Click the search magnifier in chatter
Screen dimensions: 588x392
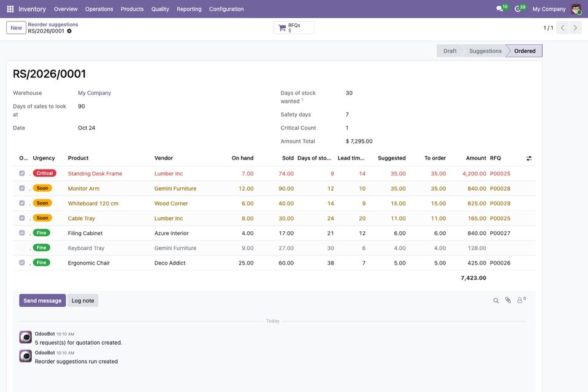click(x=496, y=301)
